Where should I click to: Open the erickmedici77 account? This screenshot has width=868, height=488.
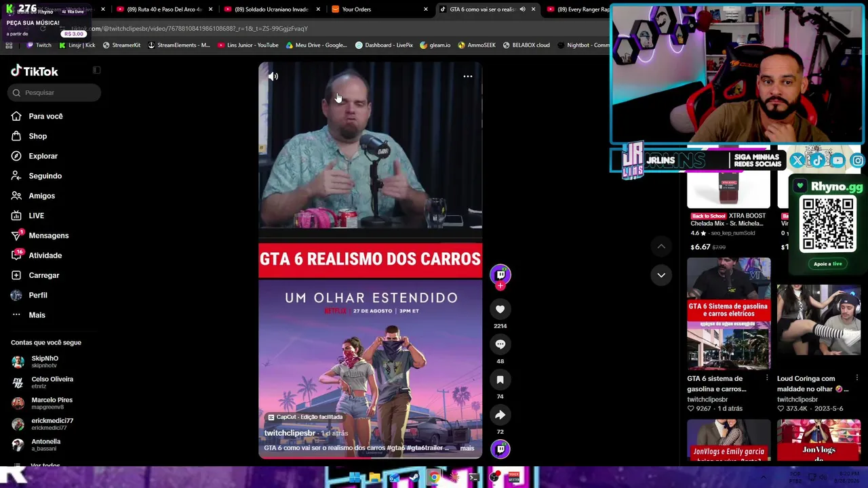43,424
